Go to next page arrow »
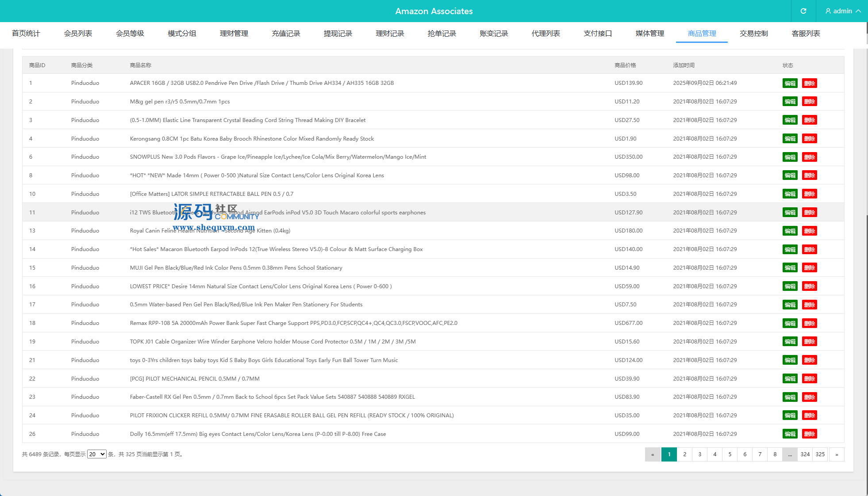This screenshot has width=868, height=496. [836, 454]
